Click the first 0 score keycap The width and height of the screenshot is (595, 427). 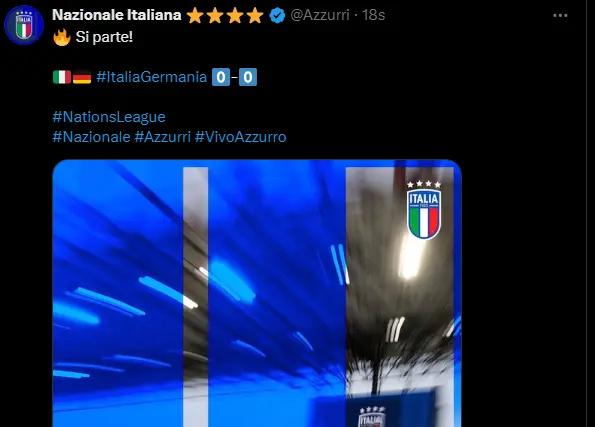coord(221,77)
